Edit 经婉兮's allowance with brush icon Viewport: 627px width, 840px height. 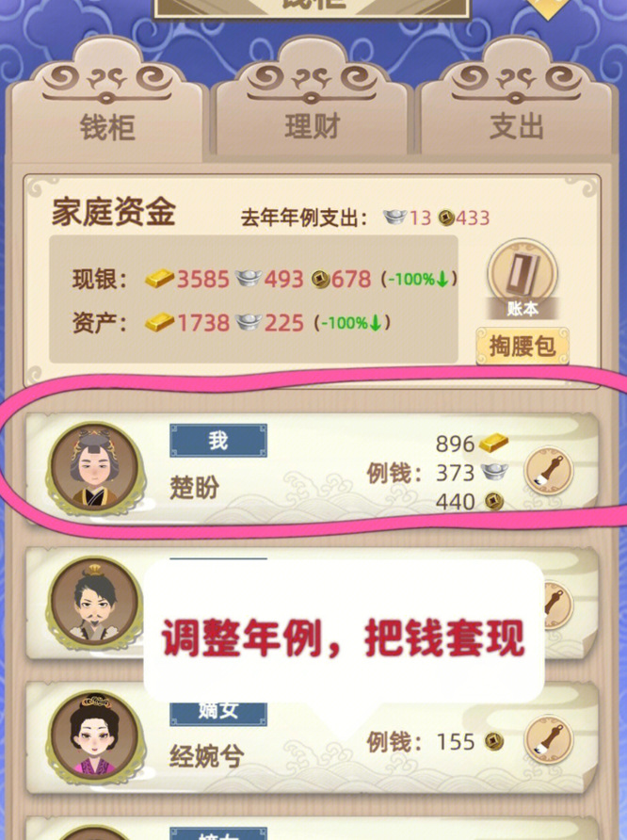548,741
